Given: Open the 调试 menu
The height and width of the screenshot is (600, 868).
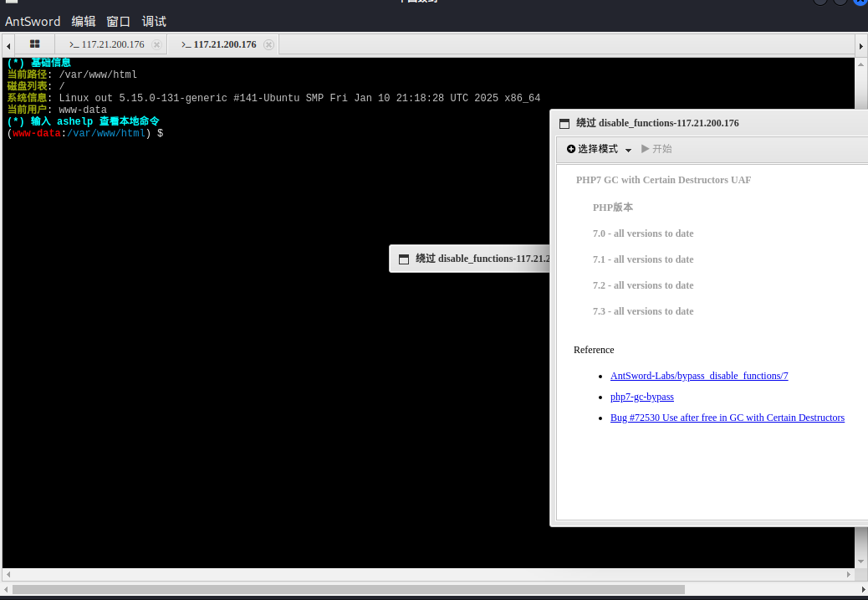Looking at the screenshot, I should pyautogui.click(x=154, y=22).
